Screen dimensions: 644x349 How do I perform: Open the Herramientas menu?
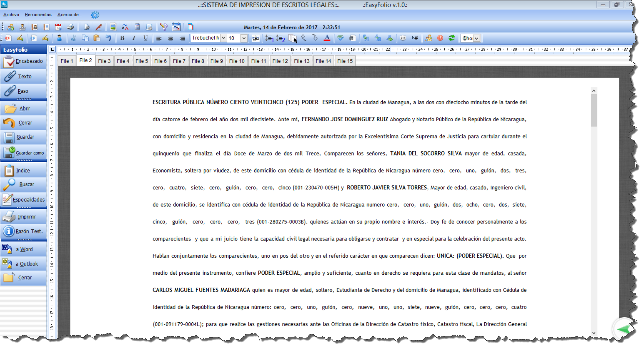(38, 15)
